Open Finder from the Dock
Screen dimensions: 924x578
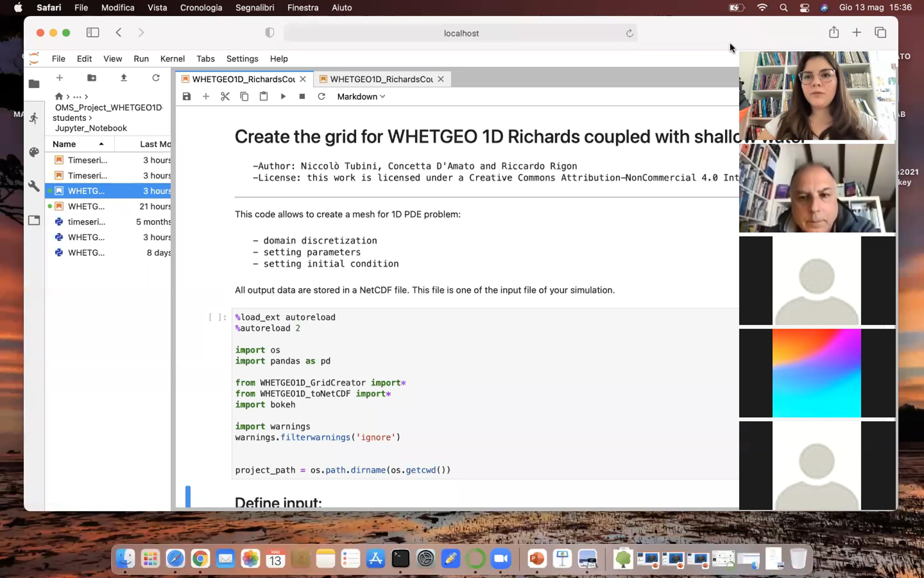126,558
